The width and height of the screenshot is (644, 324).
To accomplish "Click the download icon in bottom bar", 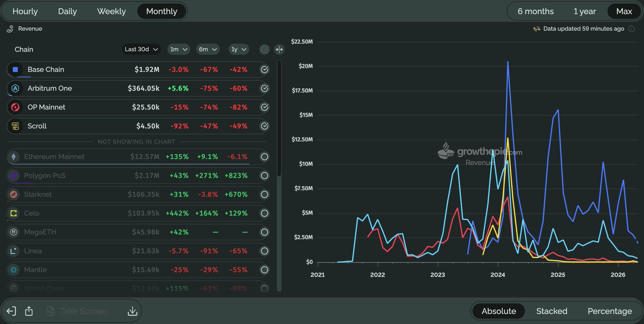I will (x=132, y=311).
